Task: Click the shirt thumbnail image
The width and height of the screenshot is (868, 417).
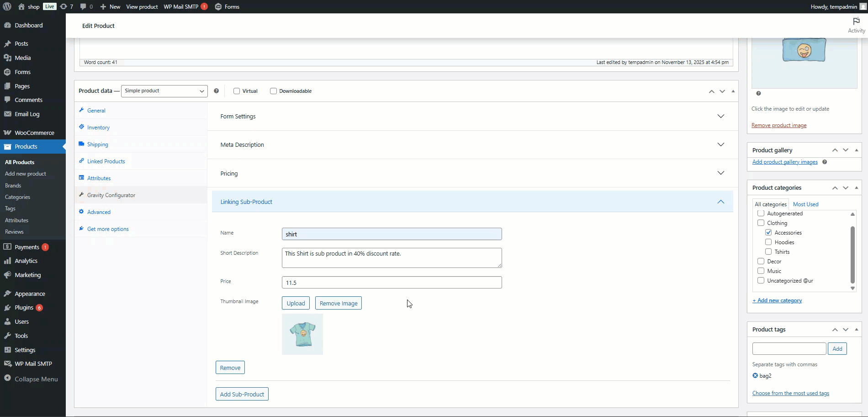Action: pyautogui.click(x=302, y=334)
